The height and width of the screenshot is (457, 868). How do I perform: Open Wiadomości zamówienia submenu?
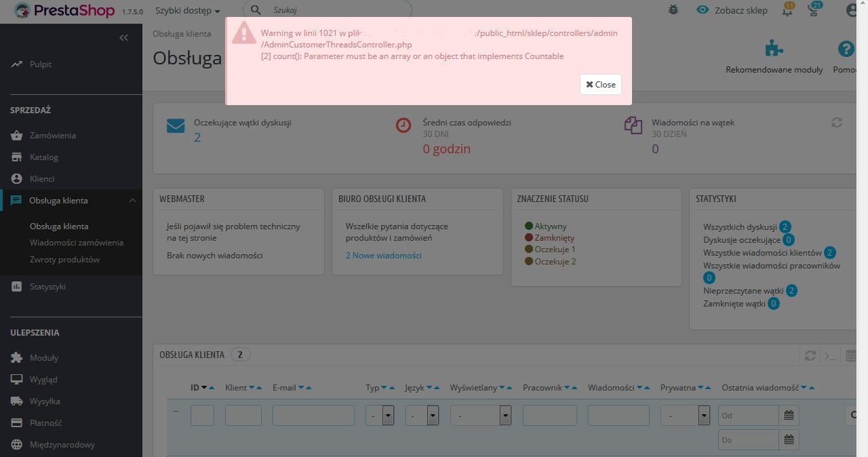point(77,243)
